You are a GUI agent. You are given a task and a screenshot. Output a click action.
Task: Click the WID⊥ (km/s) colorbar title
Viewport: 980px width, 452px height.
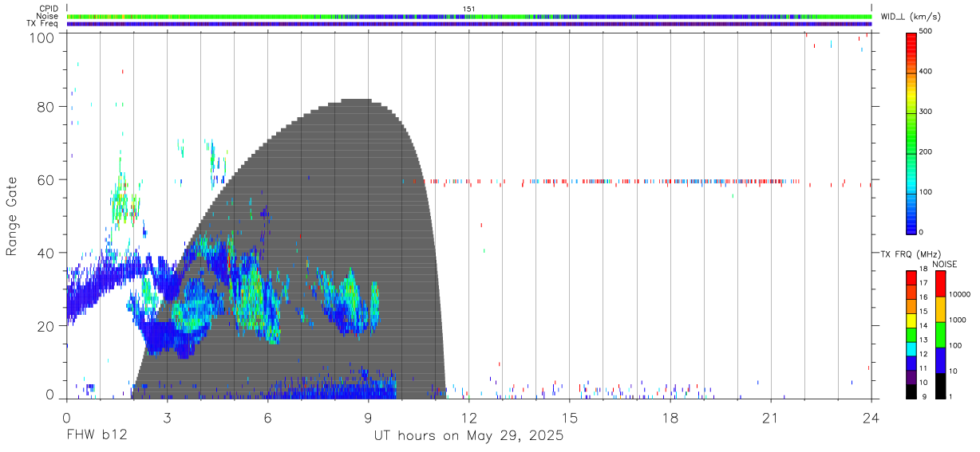coord(912,16)
